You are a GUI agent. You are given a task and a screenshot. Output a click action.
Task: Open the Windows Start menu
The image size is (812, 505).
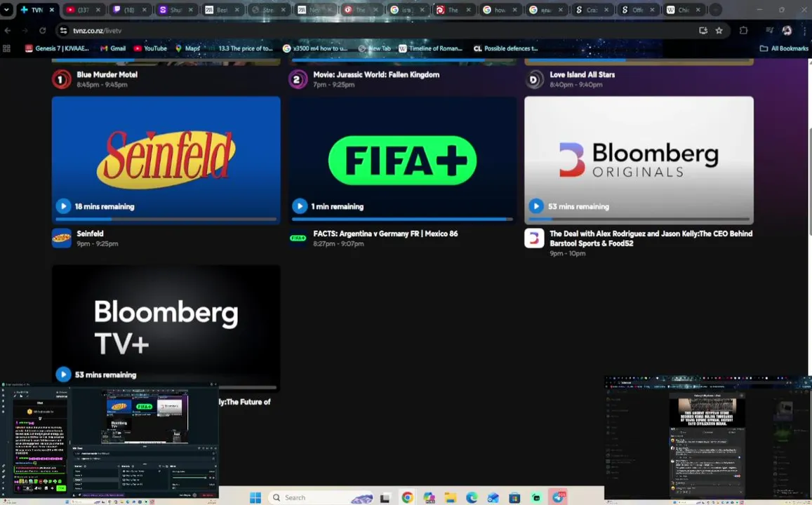click(x=255, y=497)
